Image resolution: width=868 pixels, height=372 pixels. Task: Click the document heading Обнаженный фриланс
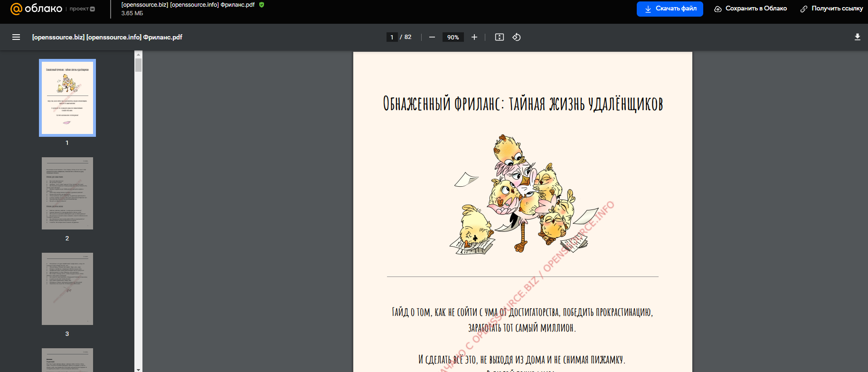click(x=523, y=104)
